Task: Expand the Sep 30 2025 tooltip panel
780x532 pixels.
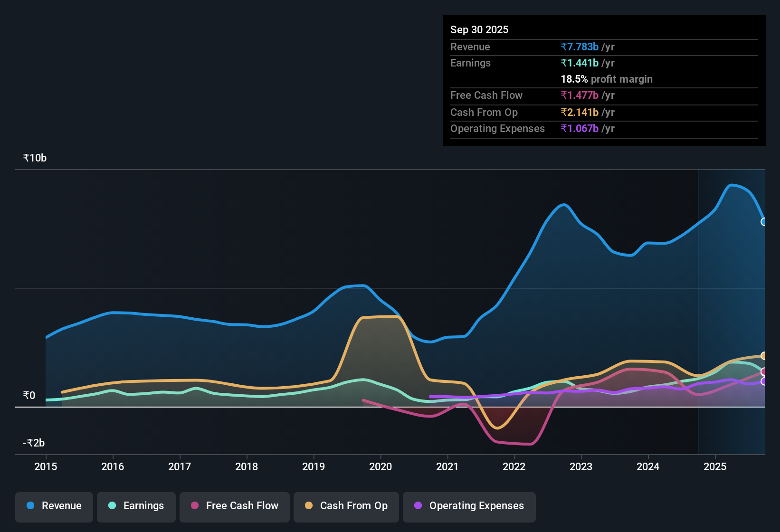Action: (x=603, y=80)
